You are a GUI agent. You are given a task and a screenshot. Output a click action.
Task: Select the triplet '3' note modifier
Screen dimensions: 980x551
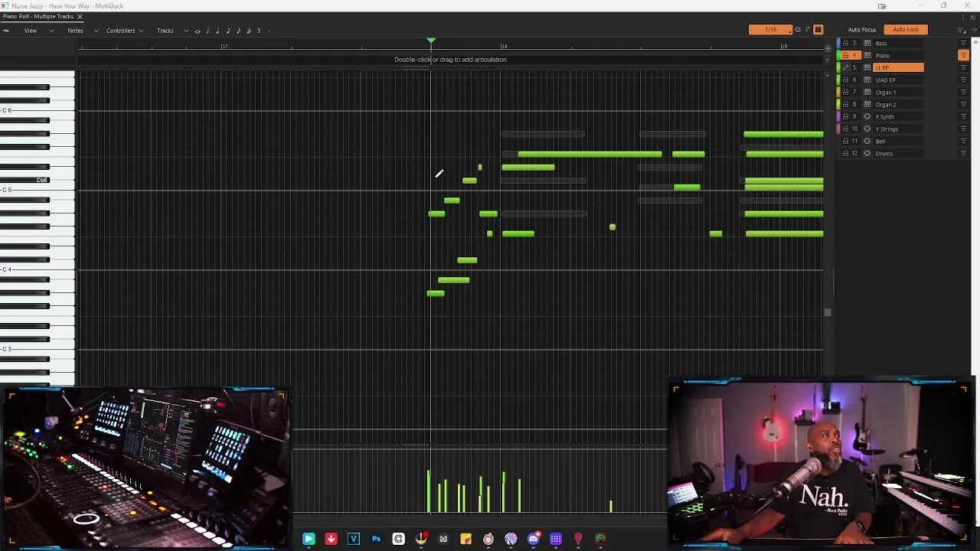259,31
